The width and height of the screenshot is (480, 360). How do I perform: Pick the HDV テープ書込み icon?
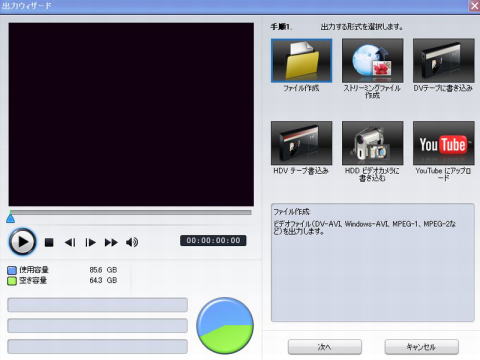click(301, 143)
